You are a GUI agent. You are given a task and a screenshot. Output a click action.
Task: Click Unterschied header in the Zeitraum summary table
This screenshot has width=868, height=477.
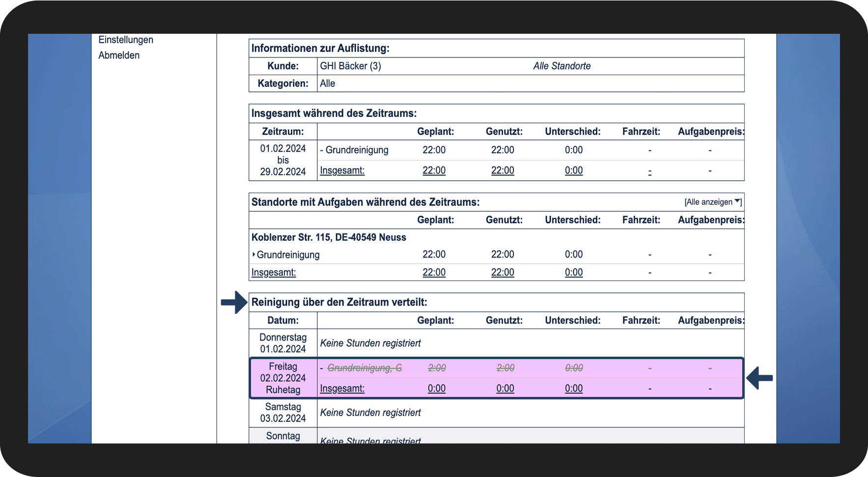(x=573, y=132)
